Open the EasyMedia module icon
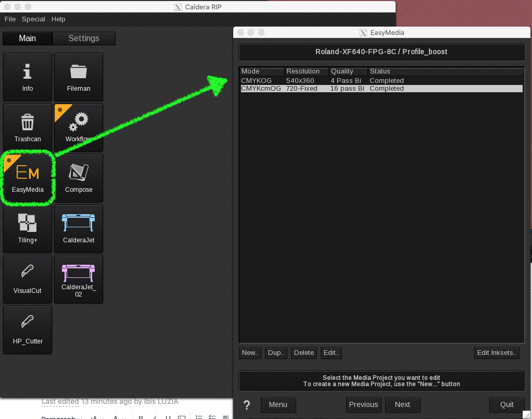532x419 pixels. pos(27,177)
